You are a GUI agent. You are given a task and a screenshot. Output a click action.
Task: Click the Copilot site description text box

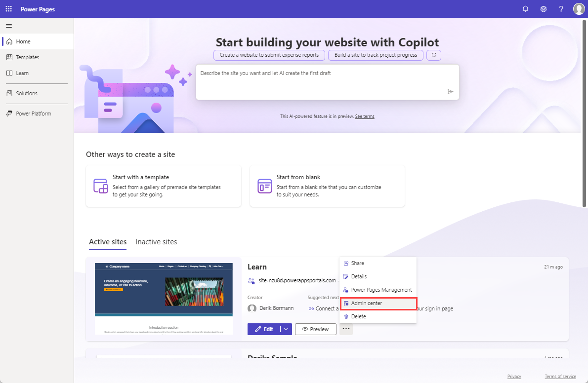pos(328,82)
